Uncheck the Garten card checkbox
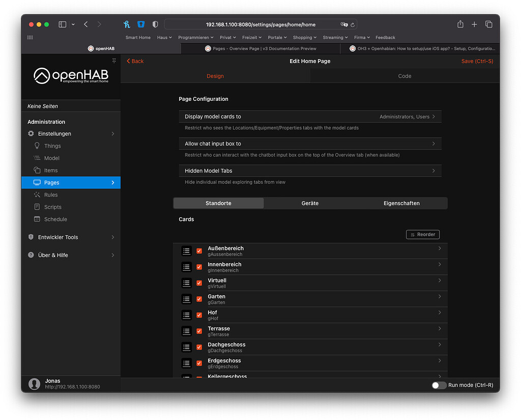 point(198,299)
